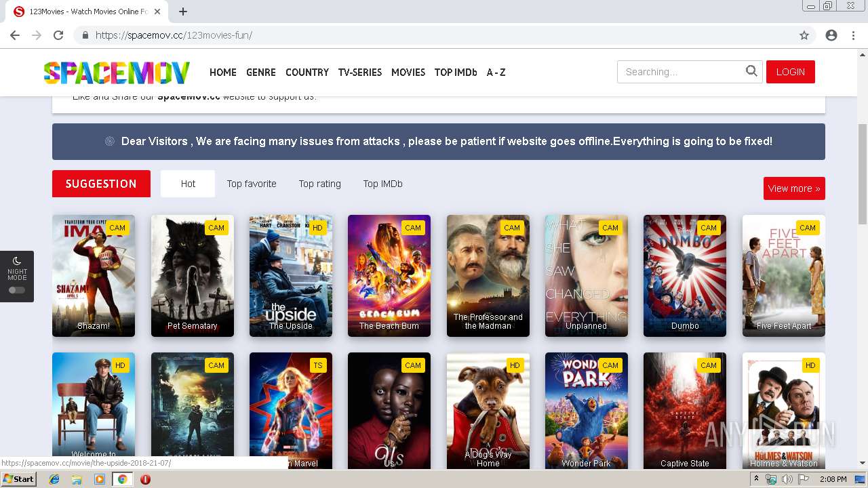The image size is (868, 488).
Task: Go to TV-SERIES section
Action: (x=360, y=72)
